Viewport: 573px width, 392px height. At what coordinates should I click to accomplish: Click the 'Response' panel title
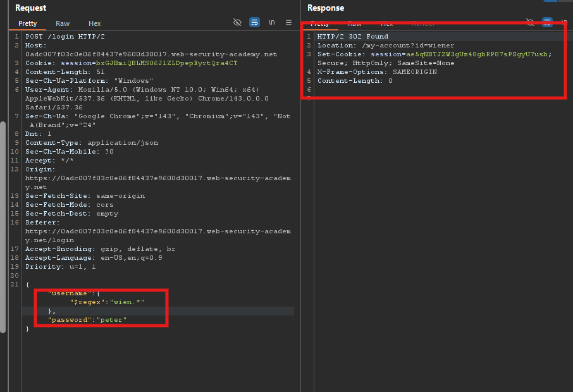click(x=326, y=8)
